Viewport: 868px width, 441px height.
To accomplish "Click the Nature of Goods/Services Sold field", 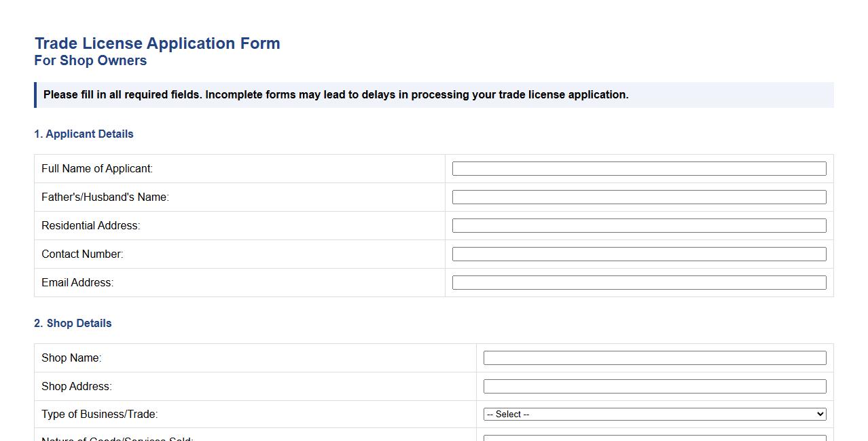I will point(654,438).
